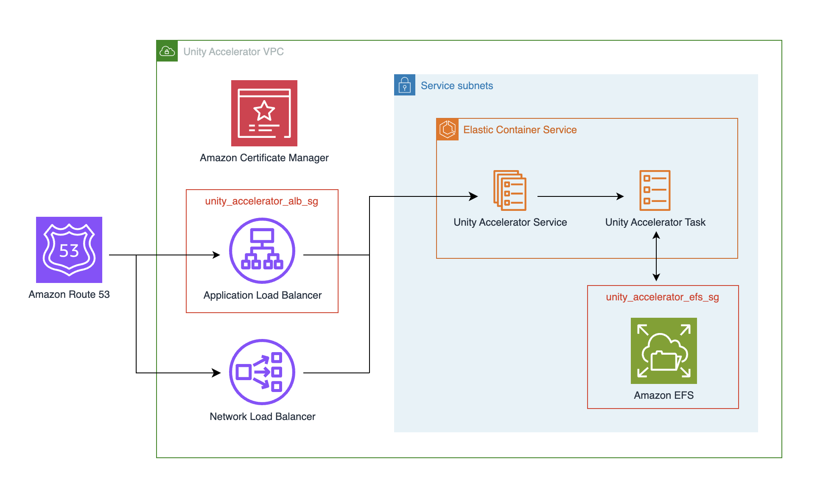This screenshot has width=823, height=504.
Task: Click the VPC cloud icon
Action: click(x=167, y=50)
